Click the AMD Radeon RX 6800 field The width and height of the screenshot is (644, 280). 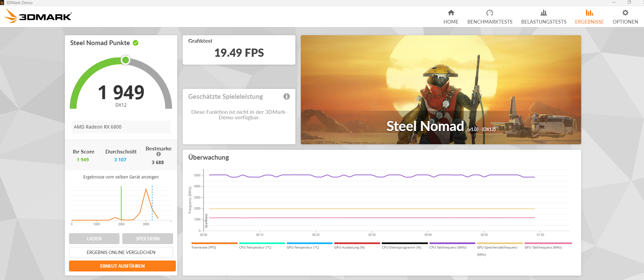coord(121,127)
